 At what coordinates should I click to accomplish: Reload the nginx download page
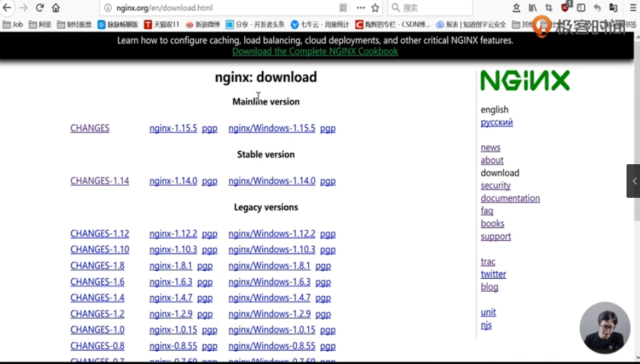(x=40, y=8)
